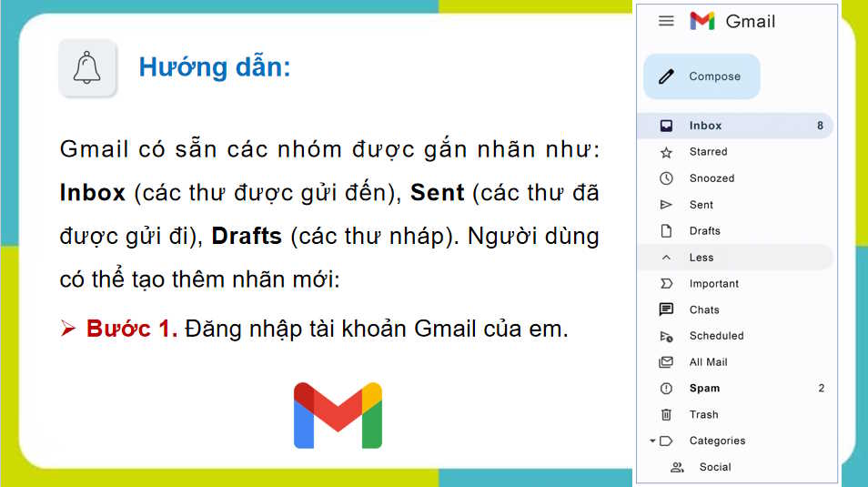Click the bold word 'Sent' in paragraph
The image size is (868, 487).
[x=438, y=193]
